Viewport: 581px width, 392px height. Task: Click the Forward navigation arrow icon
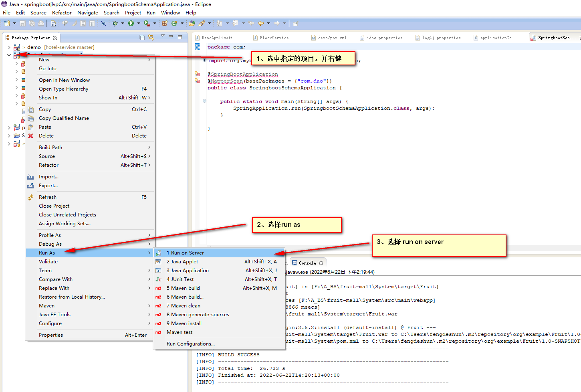click(277, 23)
